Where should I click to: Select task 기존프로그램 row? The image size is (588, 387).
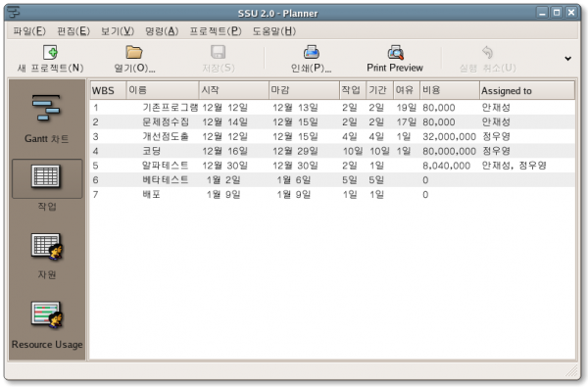click(332, 108)
